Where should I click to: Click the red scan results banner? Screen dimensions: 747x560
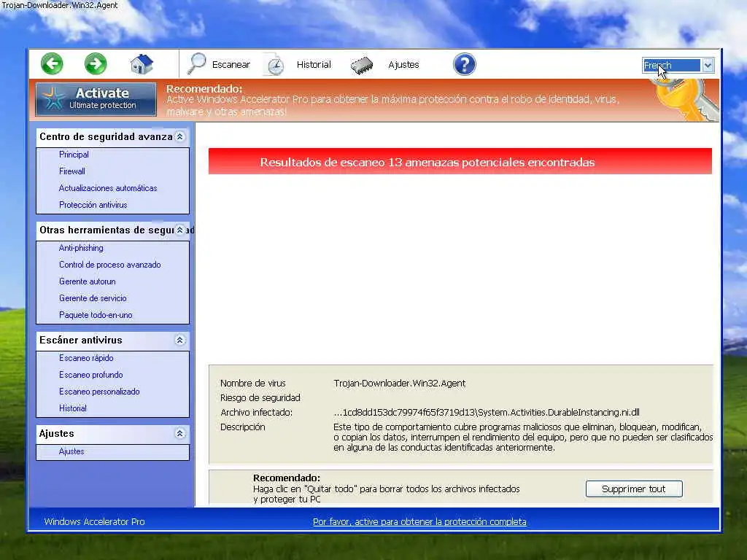tap(460, 161)
